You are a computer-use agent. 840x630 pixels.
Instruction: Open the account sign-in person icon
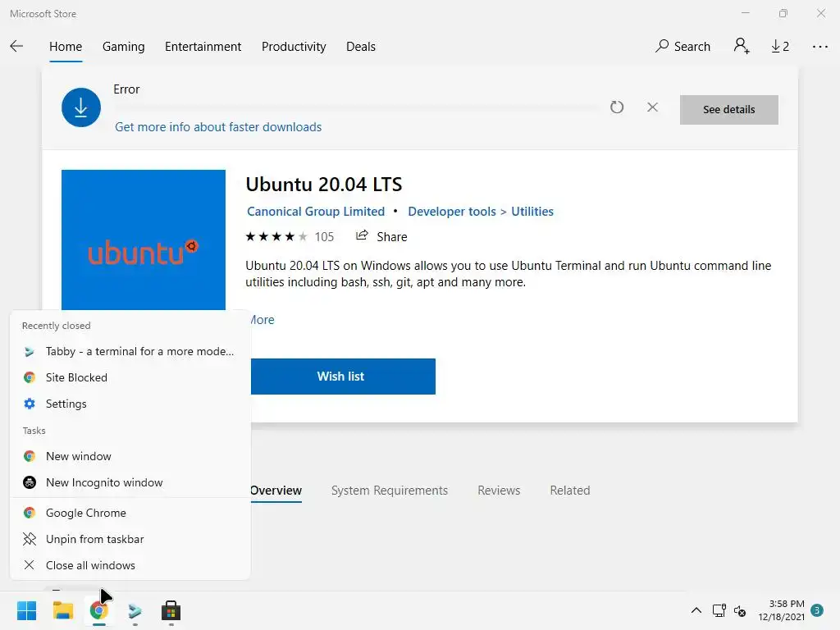pyautogui.click(x=742, y=47)
